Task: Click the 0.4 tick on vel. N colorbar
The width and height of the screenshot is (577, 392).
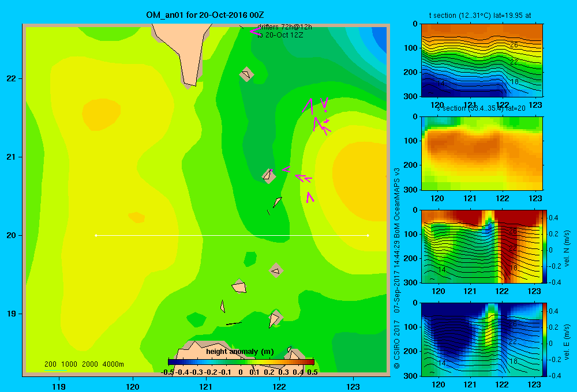Action: coord(554,218)
